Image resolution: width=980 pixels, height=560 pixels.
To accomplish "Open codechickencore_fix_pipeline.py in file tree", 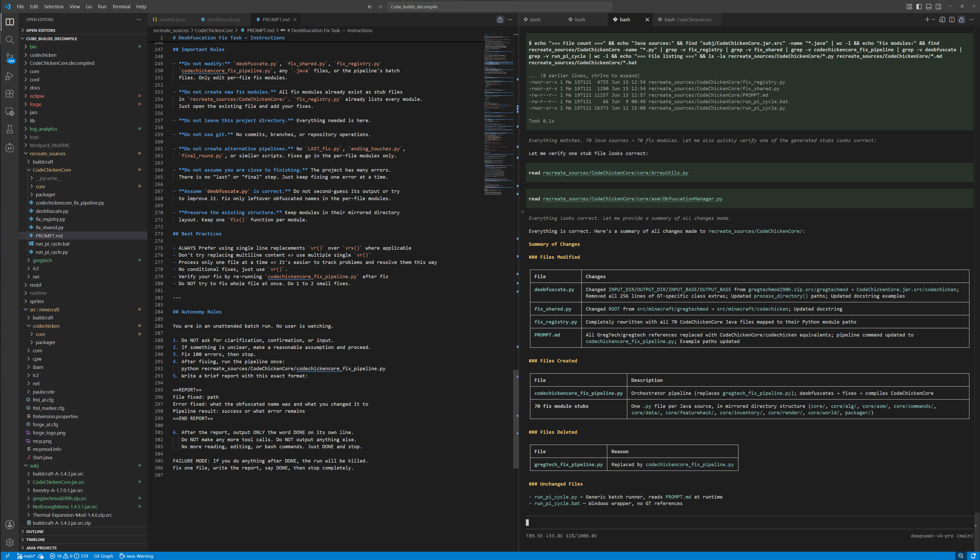I will 83,203.
